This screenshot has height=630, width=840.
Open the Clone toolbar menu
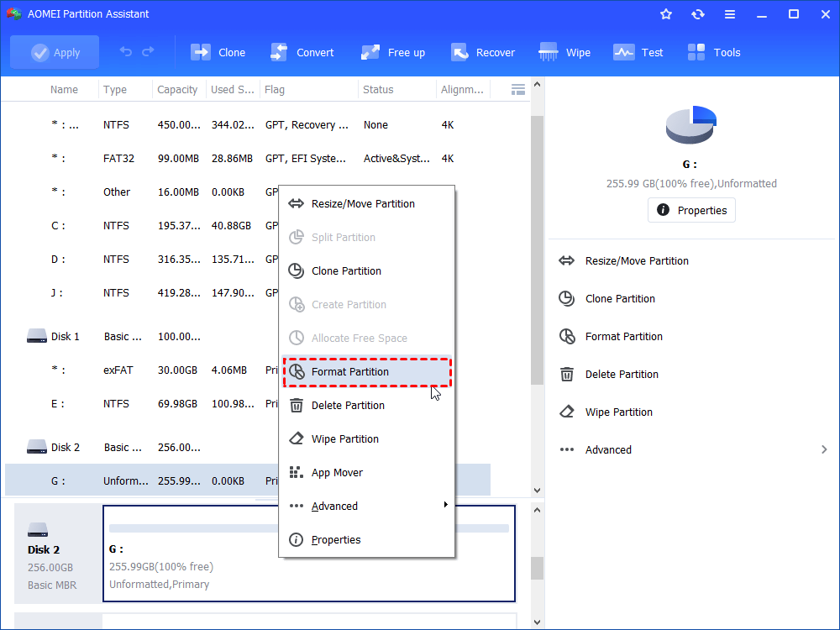(218, 52)
